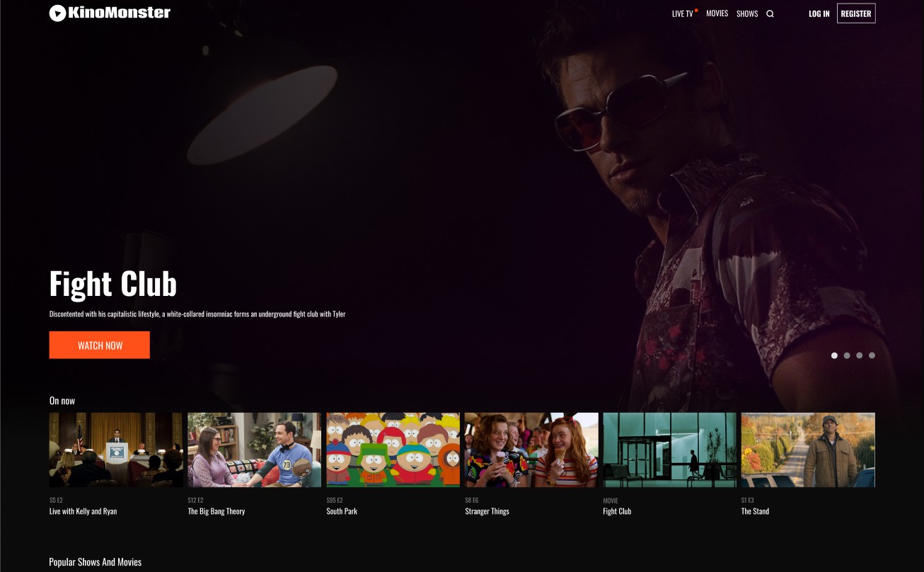Click the 'Stranger Things' title text

coord(487,511)
